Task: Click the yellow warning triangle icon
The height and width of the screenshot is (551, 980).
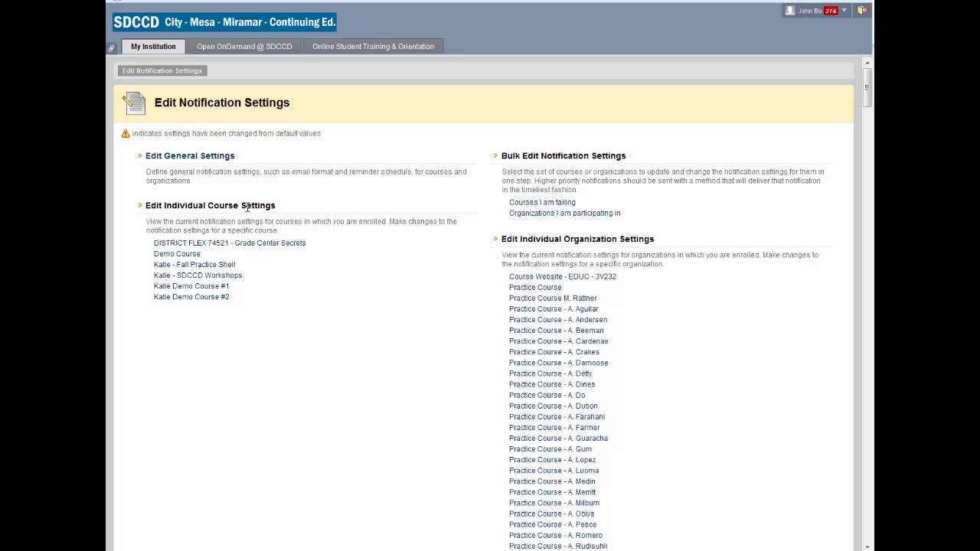Action: tap(126, 133)
